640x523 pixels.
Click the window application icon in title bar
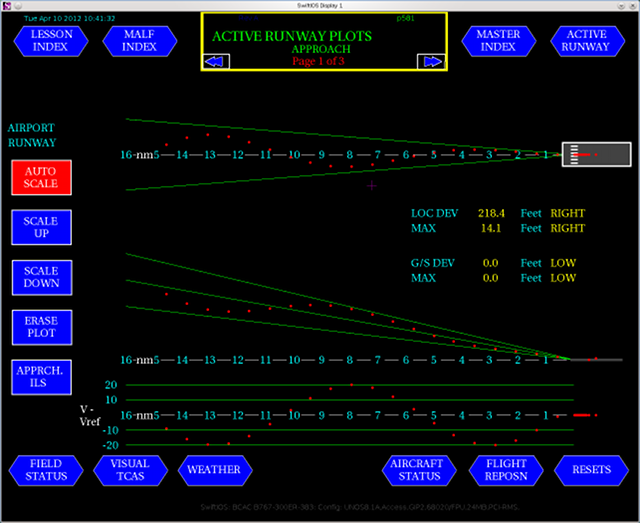click(7, 5)
